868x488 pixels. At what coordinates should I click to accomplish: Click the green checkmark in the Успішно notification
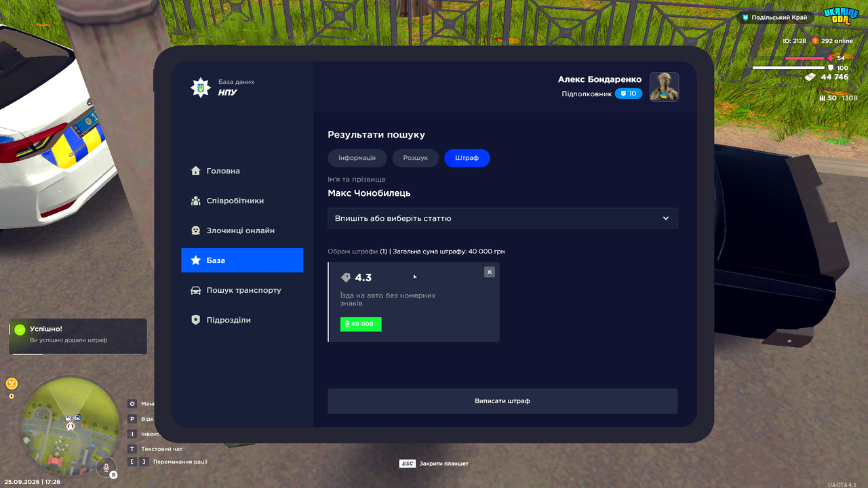(x=20, y=329)
